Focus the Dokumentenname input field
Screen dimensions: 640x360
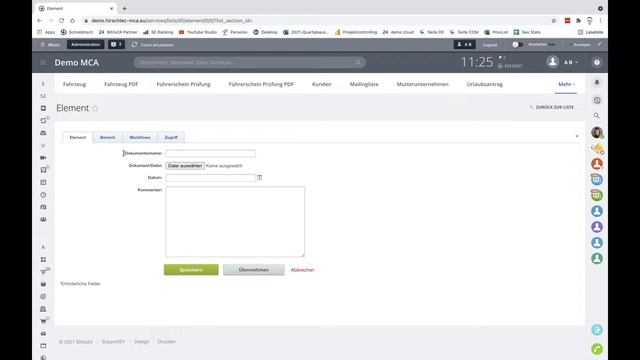tap(211, 153)
